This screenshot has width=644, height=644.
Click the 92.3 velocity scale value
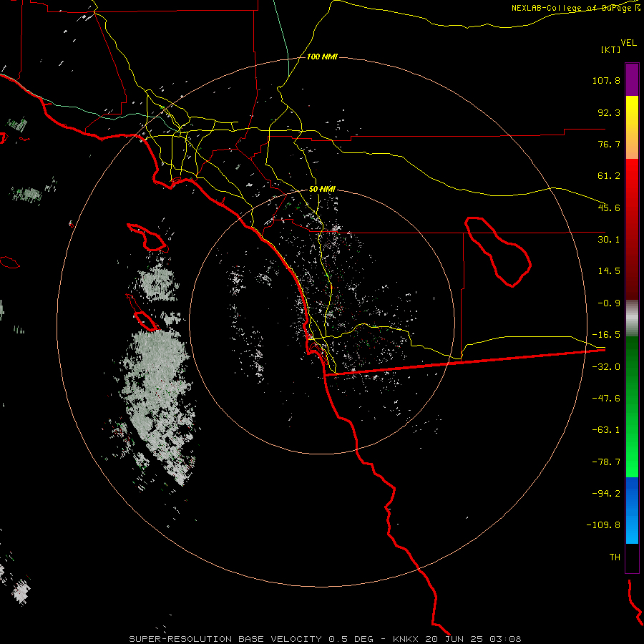pyautogui.click(x=609, y=112)
